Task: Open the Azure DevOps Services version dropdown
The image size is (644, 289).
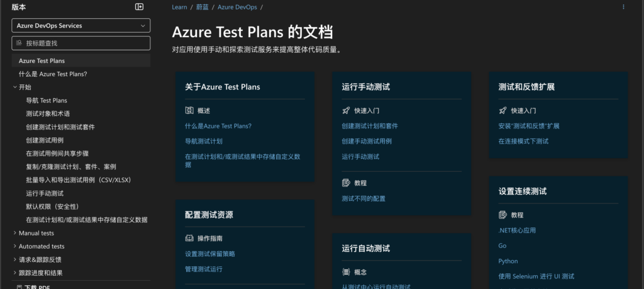Action: [x=81, y=26]
